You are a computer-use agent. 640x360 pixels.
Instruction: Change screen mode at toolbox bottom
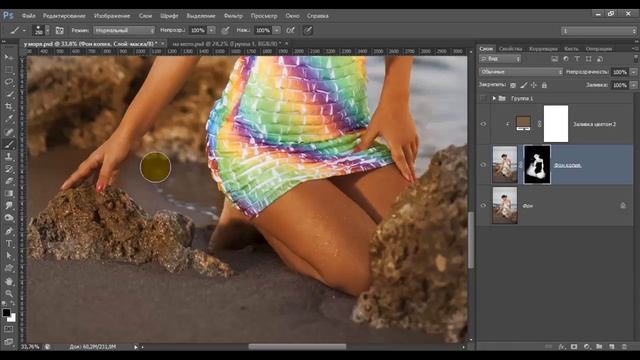coord(9,341)
